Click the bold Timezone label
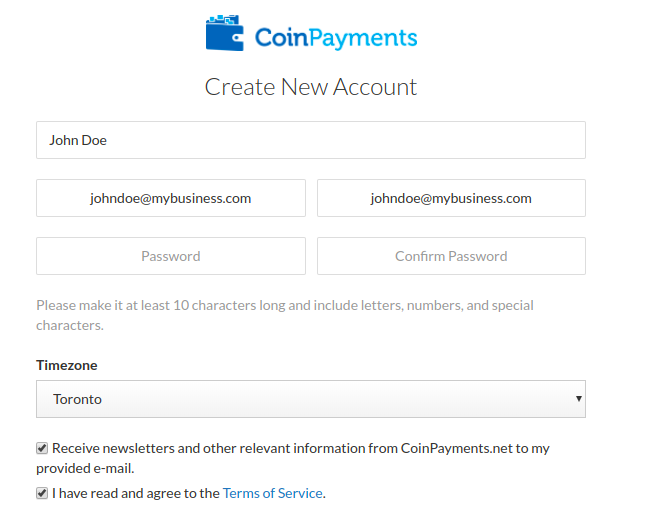Image resolution: width=663 pixels, height=516 pixels. (67, 365)
